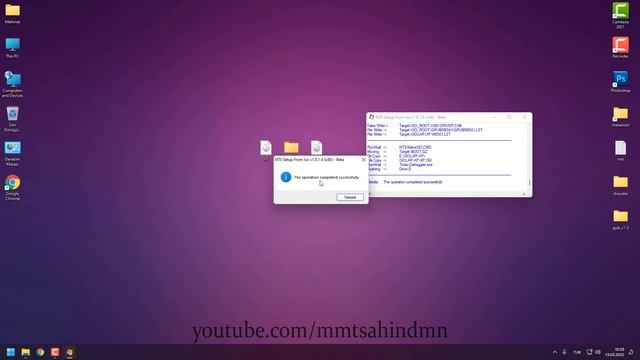Screen dimensions: 640x360
Task: Switch TUR keyboard language indicator
Action: tap(577, 352)
